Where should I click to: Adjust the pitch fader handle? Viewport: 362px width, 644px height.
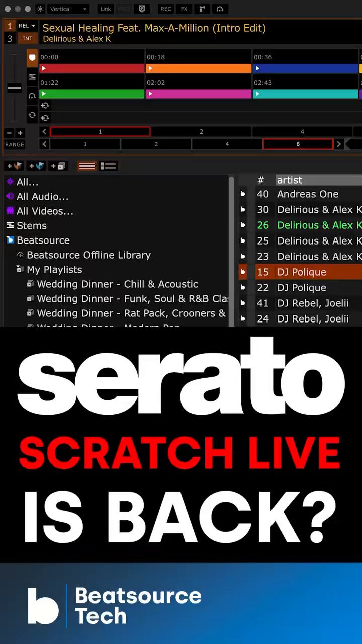(14, 88)
